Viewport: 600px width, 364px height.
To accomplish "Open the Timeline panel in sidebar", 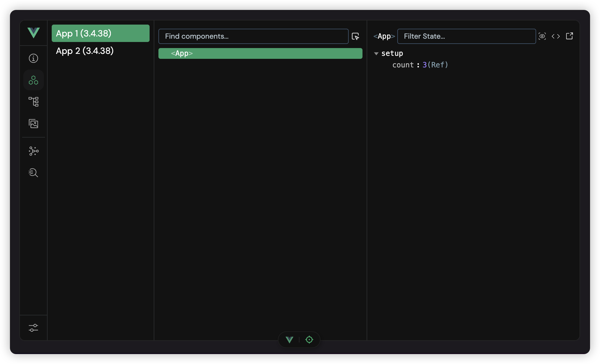I will 33,102.
